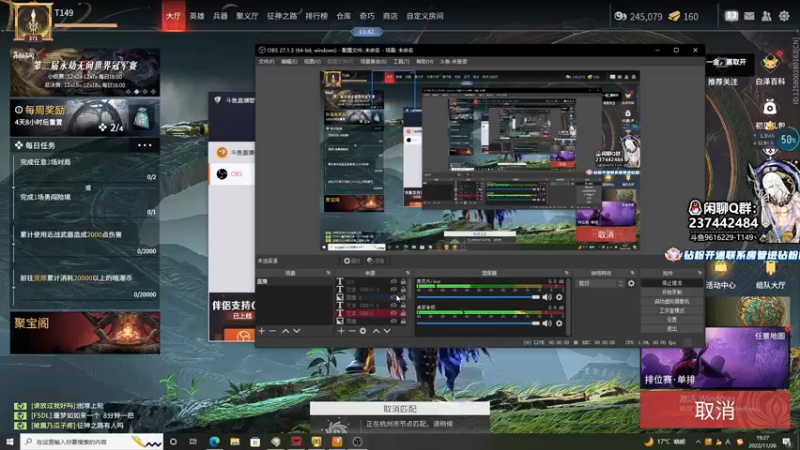Pop out the OBS controls dock
800x450 pixels.
coord(699,273)
